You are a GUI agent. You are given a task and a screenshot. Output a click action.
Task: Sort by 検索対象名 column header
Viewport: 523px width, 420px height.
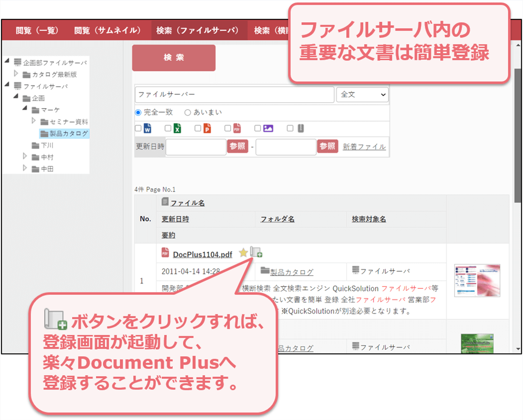pyautogui.click(x=369, y=219)
